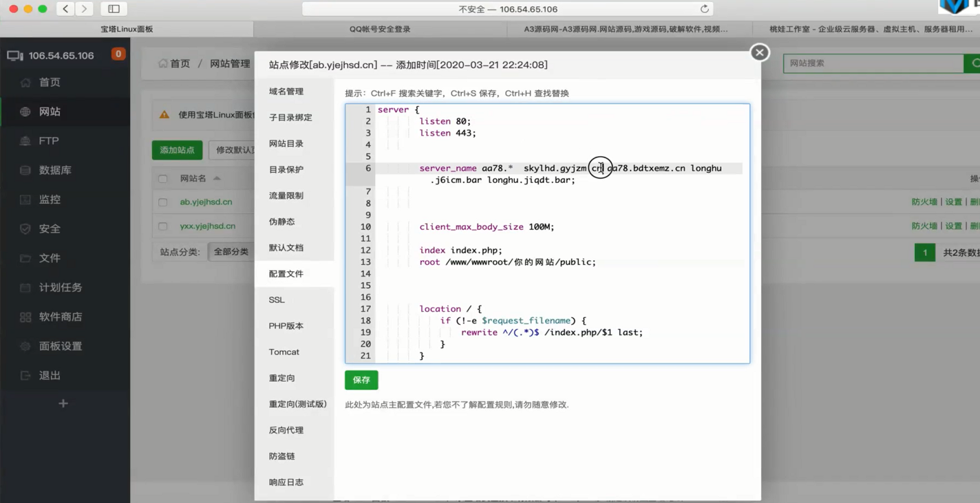Click 防火墙 link in ab.yjejhsd.cn row
Screen dimensions: 980x503
click(924, 202)
